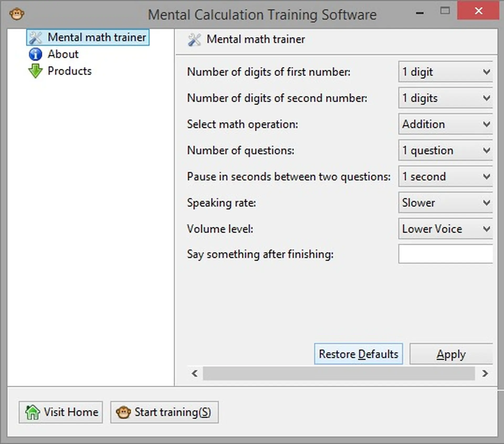
Task: Open the Number of questions dropdown
Action: (x=445, y=150)
